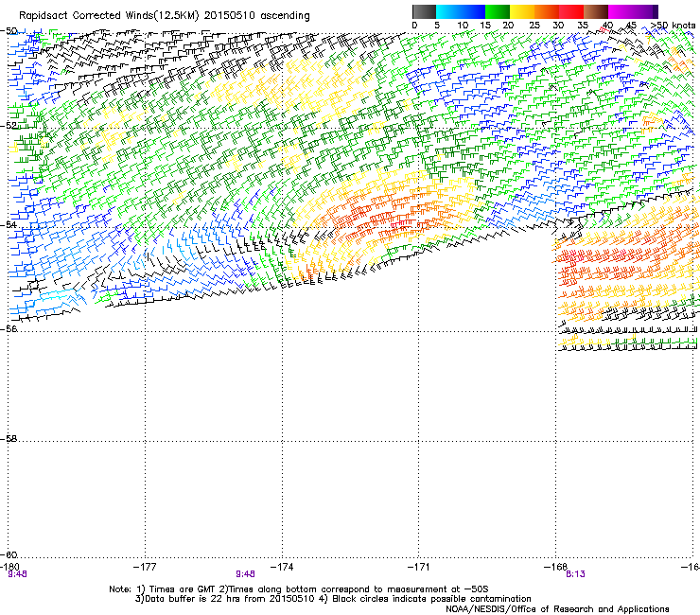Image resolution: width=700 pixels, height=615 pixels.
Task: Click the -177 longitude axis label
Action: pos(145,567)
